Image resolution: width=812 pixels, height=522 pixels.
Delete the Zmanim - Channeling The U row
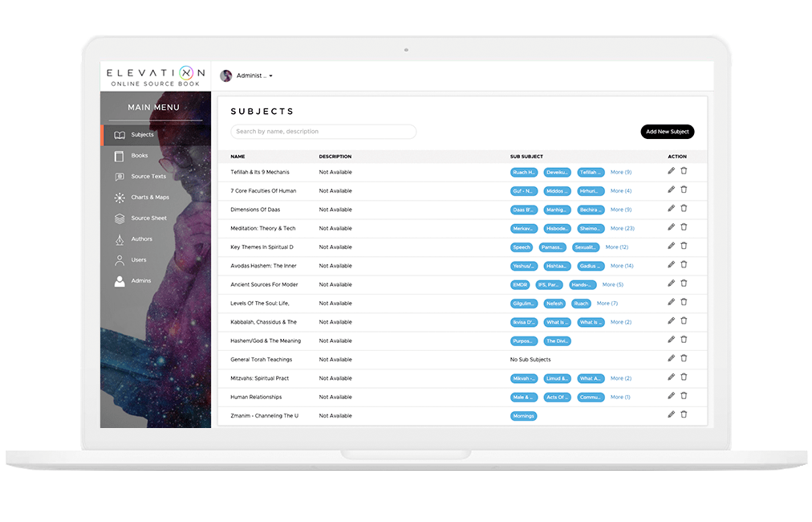coord(684,414)
